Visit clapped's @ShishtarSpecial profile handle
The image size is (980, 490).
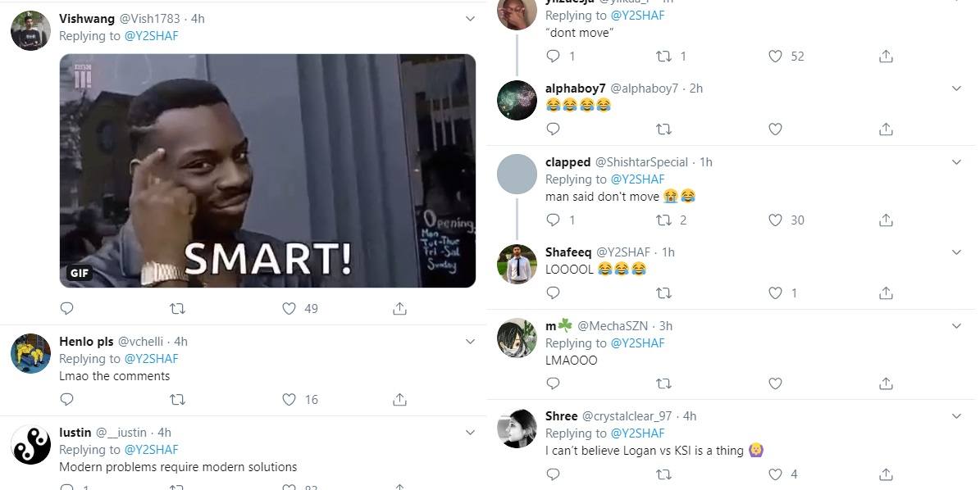(641, 162)
